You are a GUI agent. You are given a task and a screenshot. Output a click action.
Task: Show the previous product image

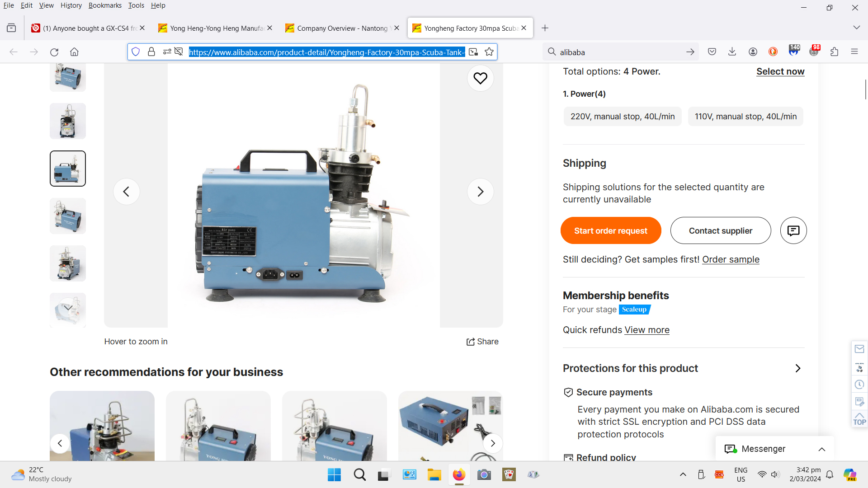127,192
